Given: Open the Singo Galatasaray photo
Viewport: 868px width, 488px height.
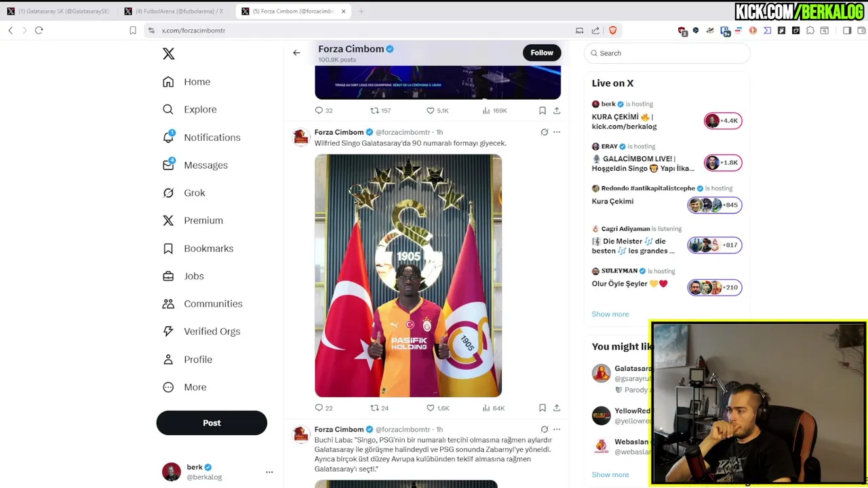Looking at the screenshot, I should tap(408, 275).
